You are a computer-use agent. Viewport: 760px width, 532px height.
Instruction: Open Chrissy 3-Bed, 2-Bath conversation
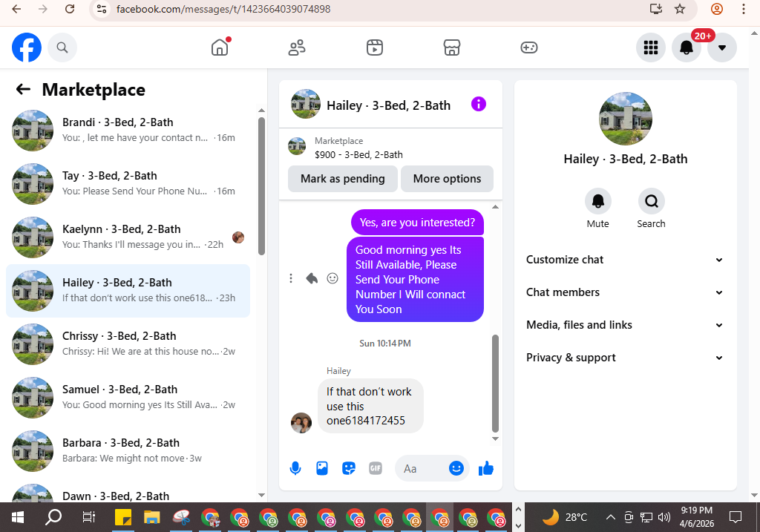click(128, 344)
